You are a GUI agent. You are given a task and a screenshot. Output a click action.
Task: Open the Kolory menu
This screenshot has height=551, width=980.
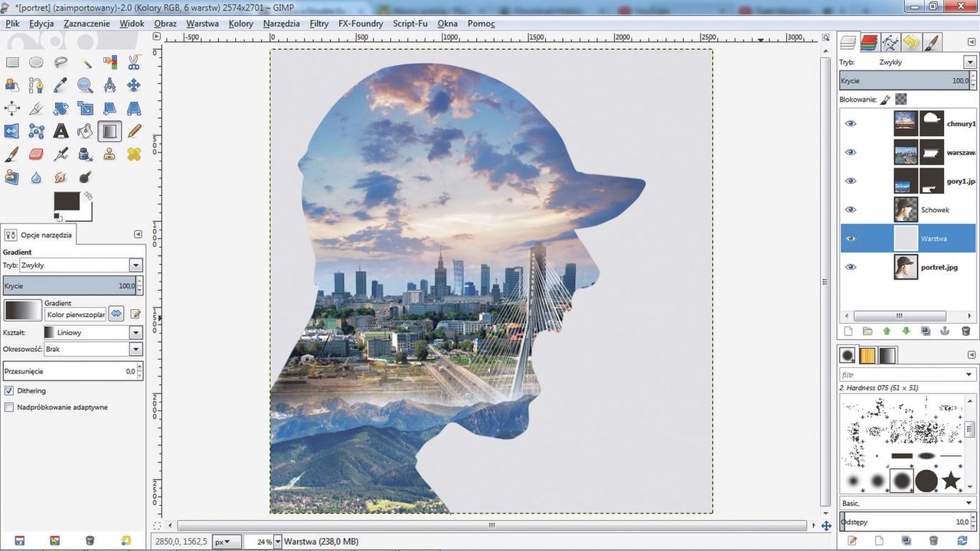241,24
